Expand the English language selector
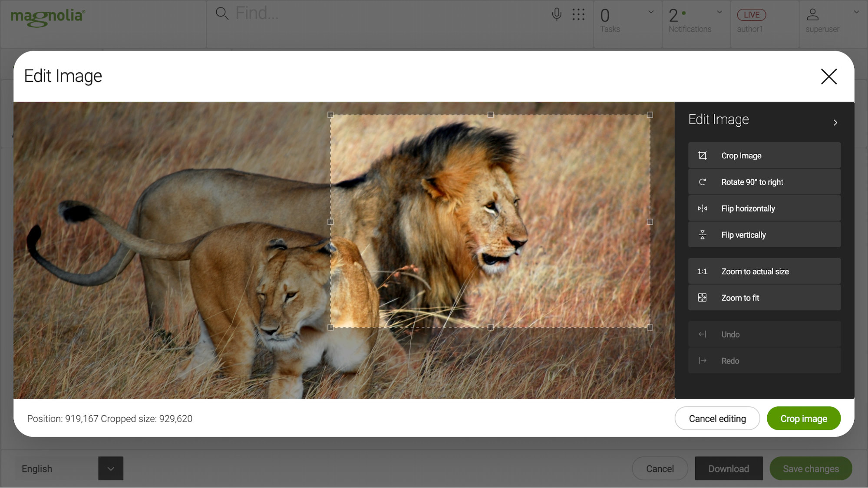The height and width of the screenshot is (488, 868). 111,468
